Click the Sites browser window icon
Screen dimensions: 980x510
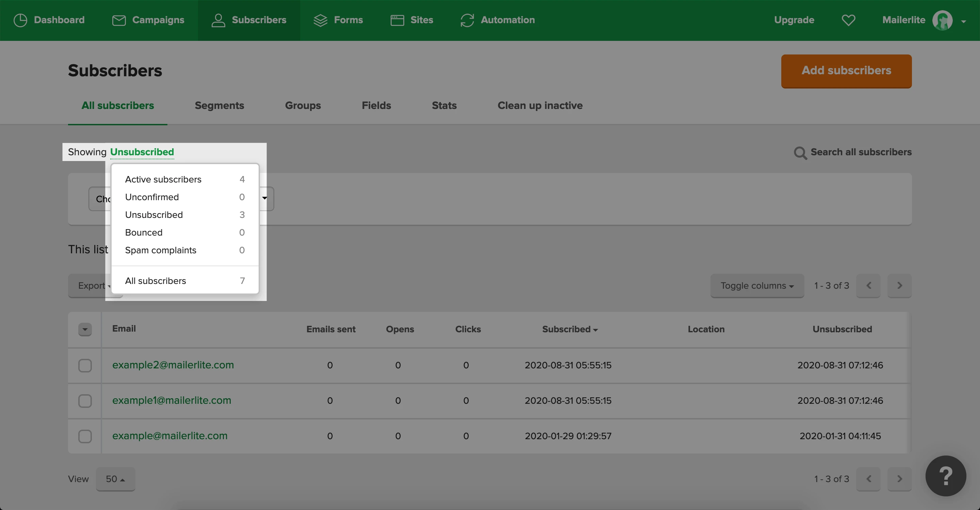[397, 20]
